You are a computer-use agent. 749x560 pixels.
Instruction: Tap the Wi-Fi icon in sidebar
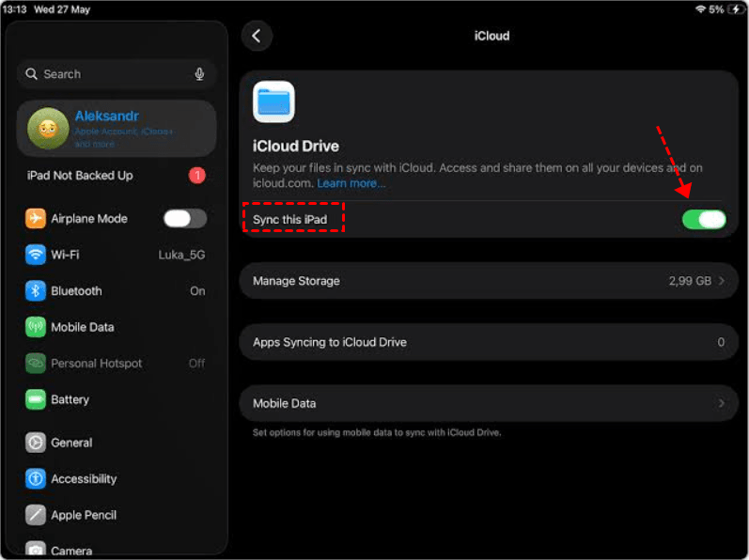pos(36,255)
